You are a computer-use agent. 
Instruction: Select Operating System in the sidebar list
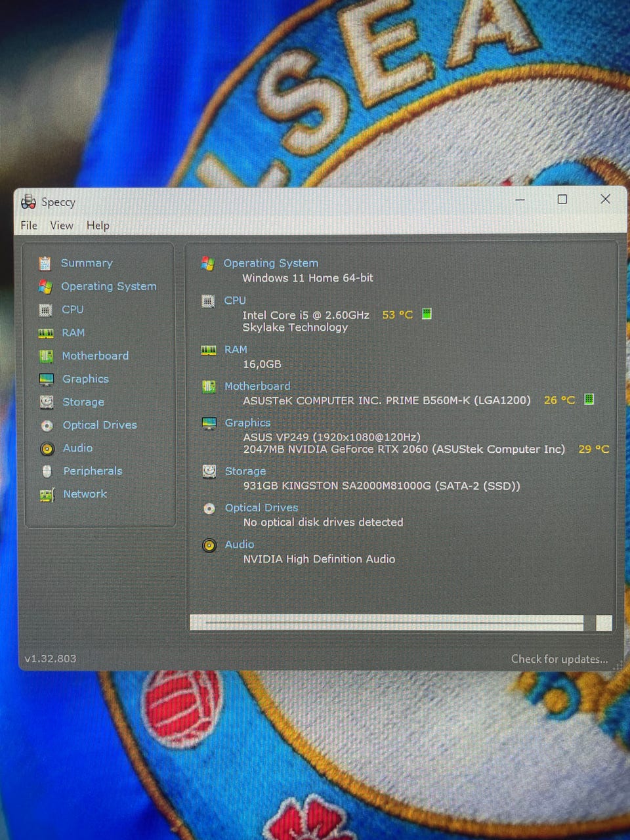[109, 286]
